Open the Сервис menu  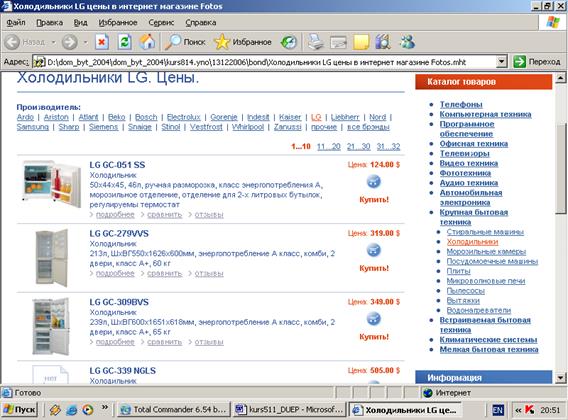tap(161, 22)
